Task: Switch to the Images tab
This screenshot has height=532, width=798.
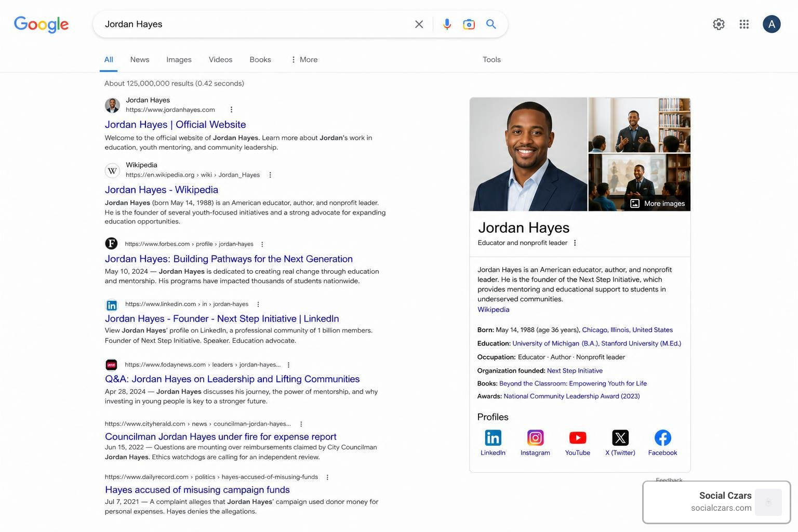Action: point(179,60)
